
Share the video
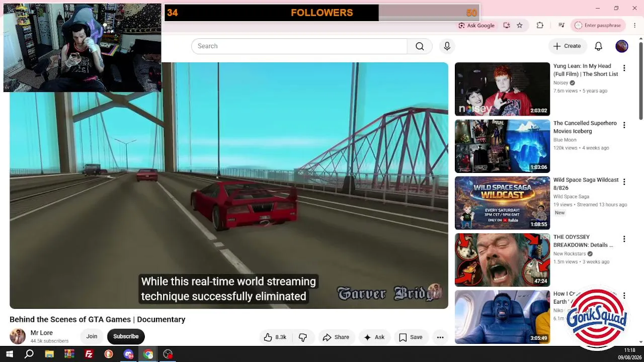(336, 337)
